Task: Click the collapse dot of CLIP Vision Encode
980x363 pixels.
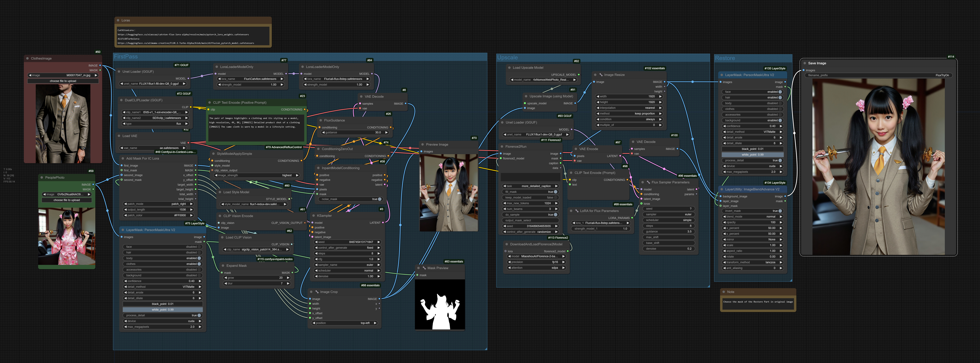Action: (x=220, y=216)
